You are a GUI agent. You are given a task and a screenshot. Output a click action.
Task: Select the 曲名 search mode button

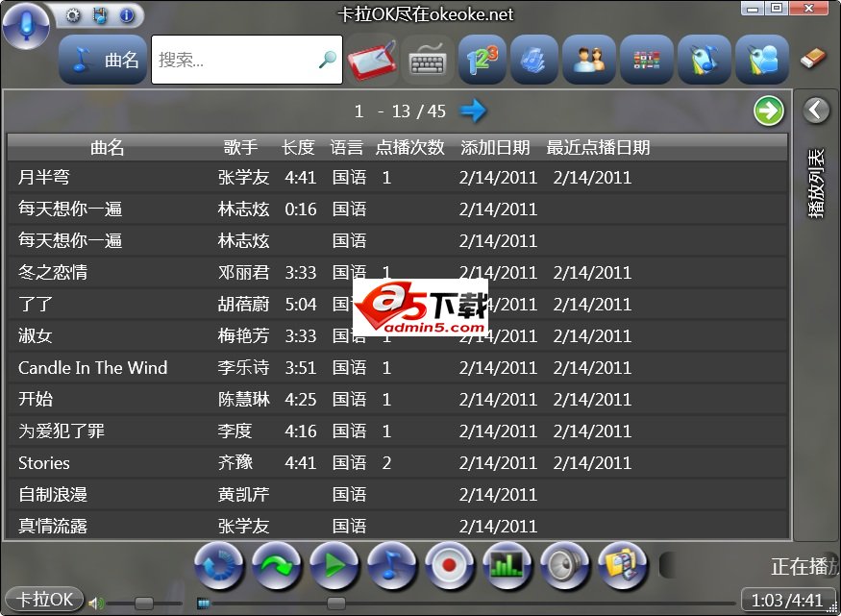click(x=103, y=60)
